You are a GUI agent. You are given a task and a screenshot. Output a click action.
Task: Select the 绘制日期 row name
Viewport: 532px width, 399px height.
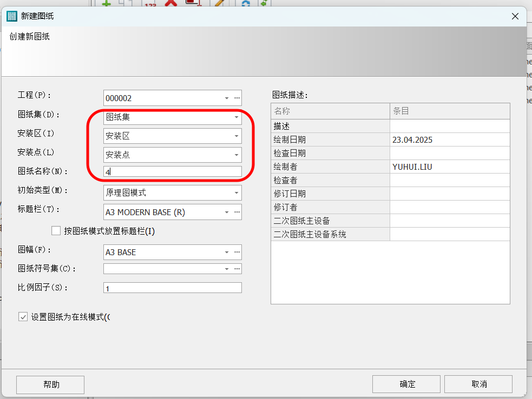[331, 139]
